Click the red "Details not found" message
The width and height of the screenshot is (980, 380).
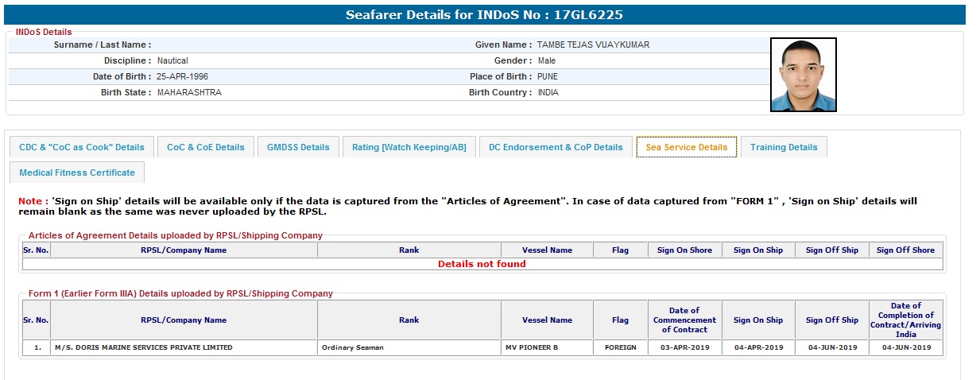pos(482,264)
